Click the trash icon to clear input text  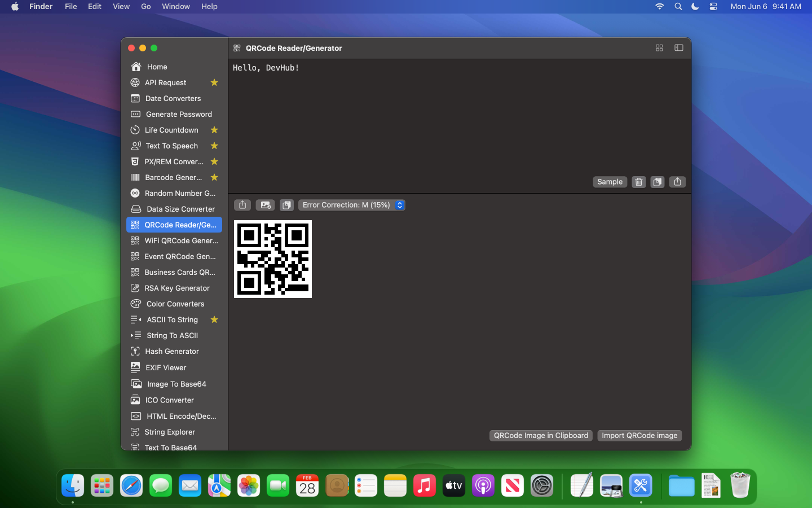coord(638,182)
